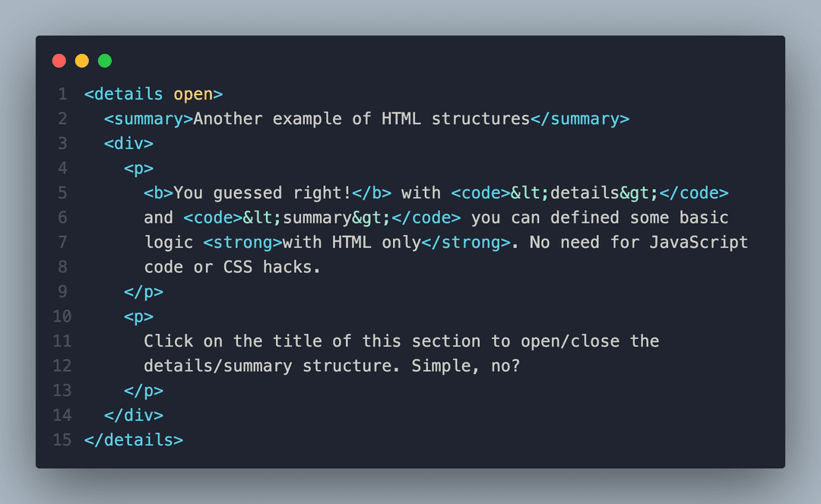Click the opening <b> tag on line 5
Viewport: 821px width, 504px height.
point(158,193)
